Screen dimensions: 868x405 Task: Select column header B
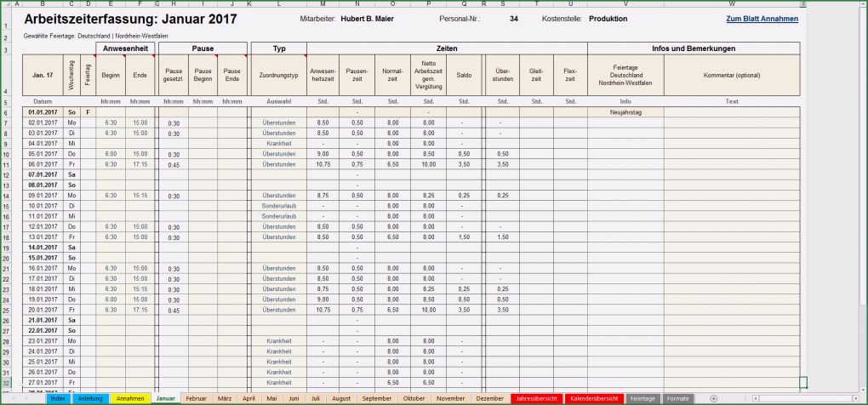(43, 3)
